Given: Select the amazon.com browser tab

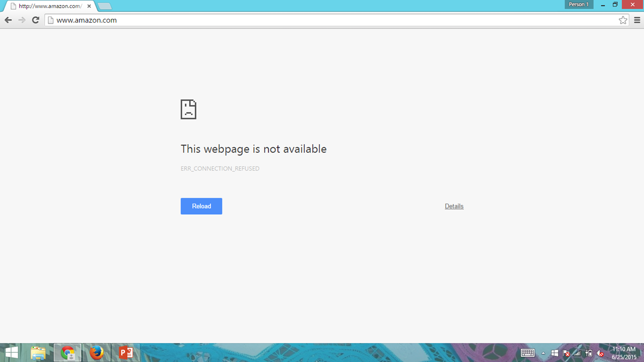Looking at the screenshot, I should pyautogui.click(x=50, y=6).
